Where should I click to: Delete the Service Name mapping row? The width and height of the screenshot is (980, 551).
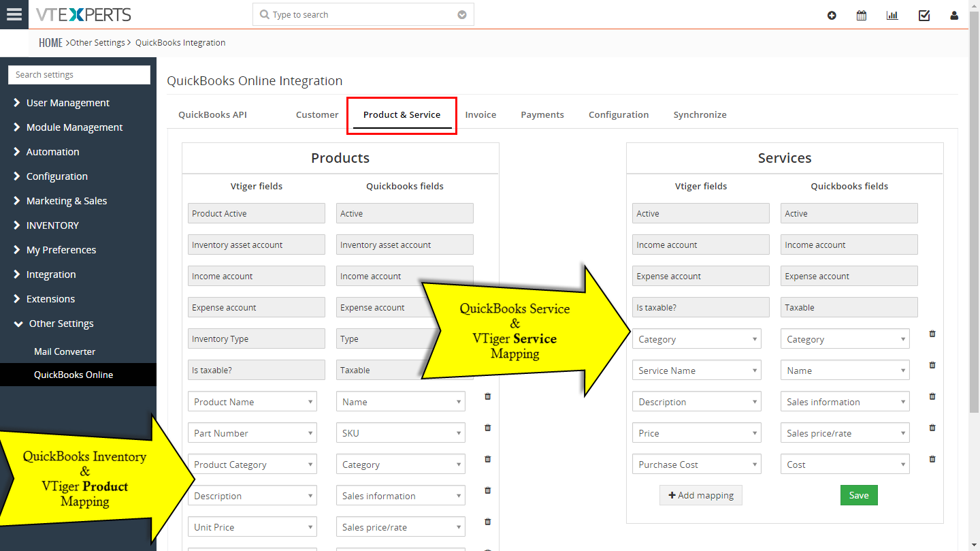coord(932,365)
